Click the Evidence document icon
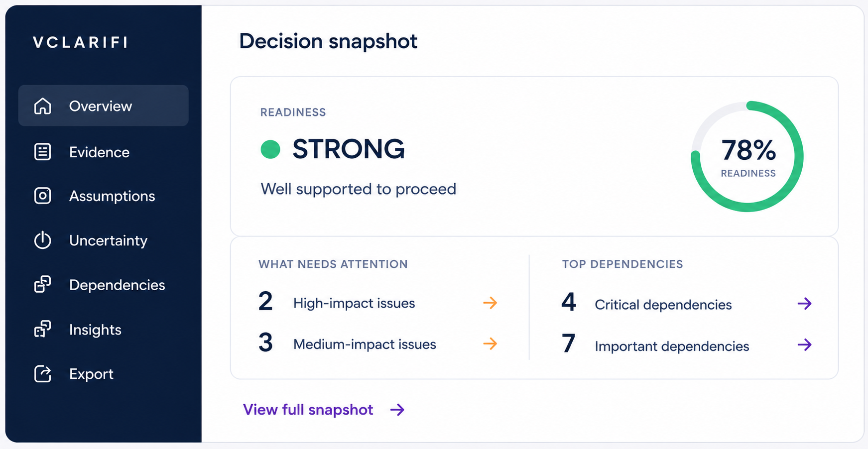Viewport: 868px width, 449px height. (x=43, y=152)
